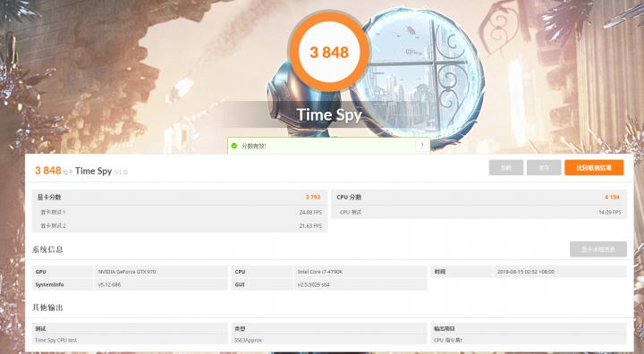The width and height of the screenshot is (644, 354).
Task: Click the 3 848 score circle
Action: (329, 52)
